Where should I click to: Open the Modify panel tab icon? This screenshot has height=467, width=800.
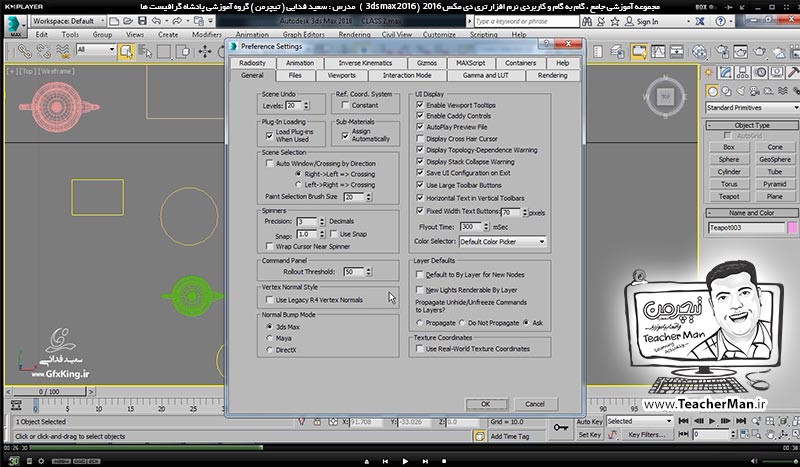726,72
